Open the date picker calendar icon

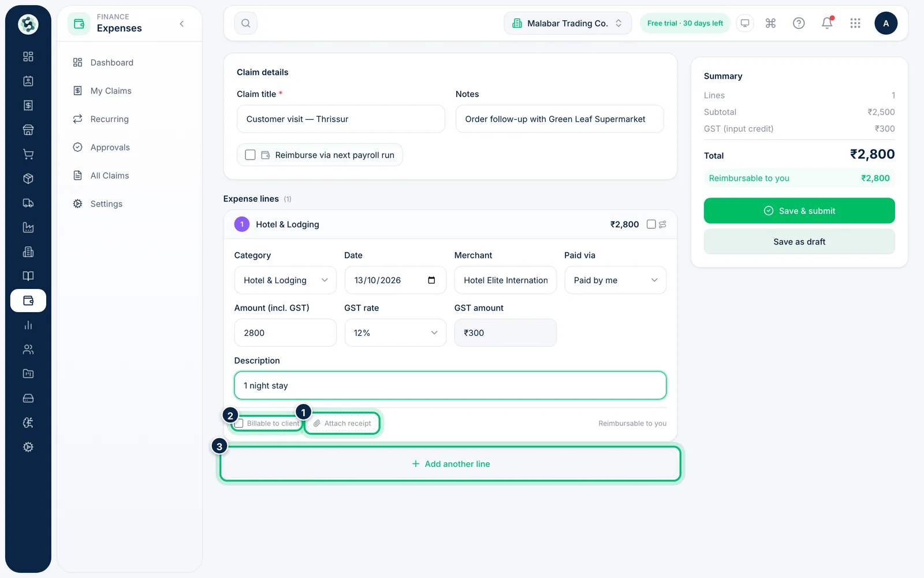tap(431, 280)
